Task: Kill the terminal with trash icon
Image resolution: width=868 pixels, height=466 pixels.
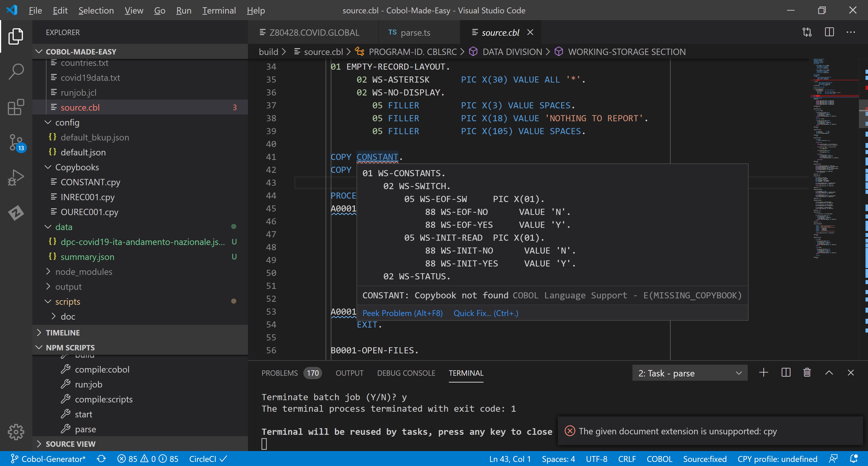Action: point(807,373)
